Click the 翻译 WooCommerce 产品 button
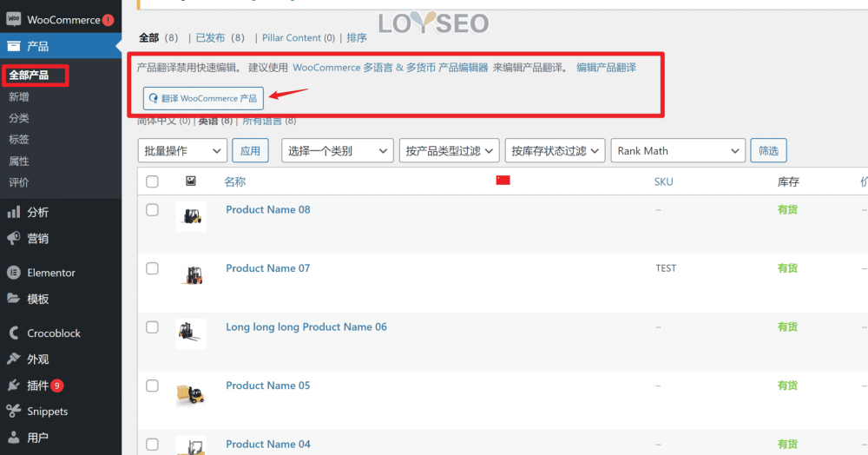 point(203,98)
